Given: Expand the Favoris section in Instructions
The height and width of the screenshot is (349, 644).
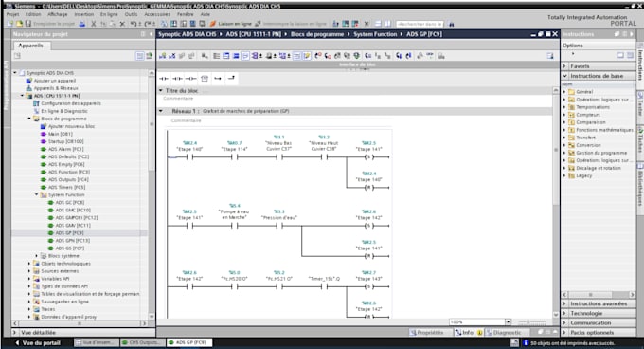Looking at the screenshot, I should click(x=564, y=66).
